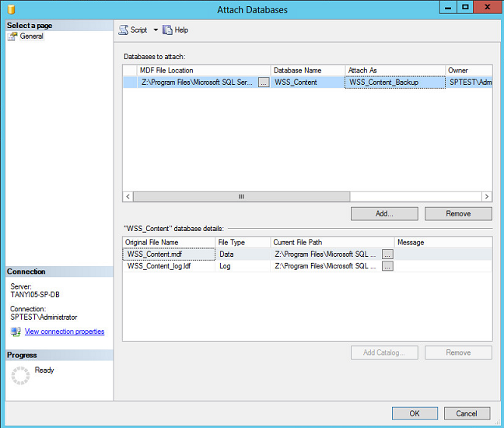Open the Script dropdown arrow
504x428 pixels.
click(156, 30)
